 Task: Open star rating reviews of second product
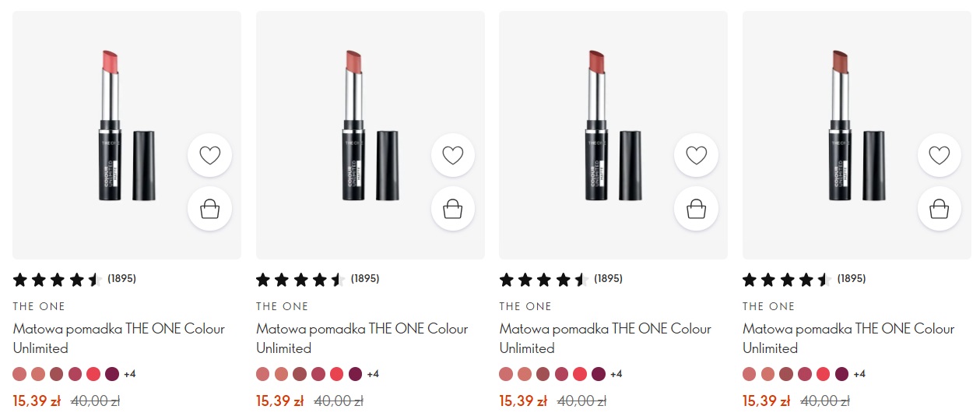point(318,279)
